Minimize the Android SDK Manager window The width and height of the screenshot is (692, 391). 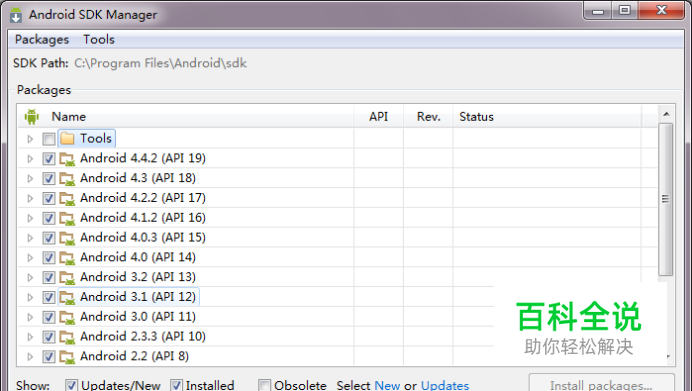pyautogui.click(x=598, y=11)
